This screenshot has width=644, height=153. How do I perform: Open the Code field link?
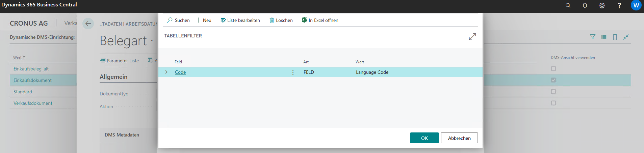(180, 72)
